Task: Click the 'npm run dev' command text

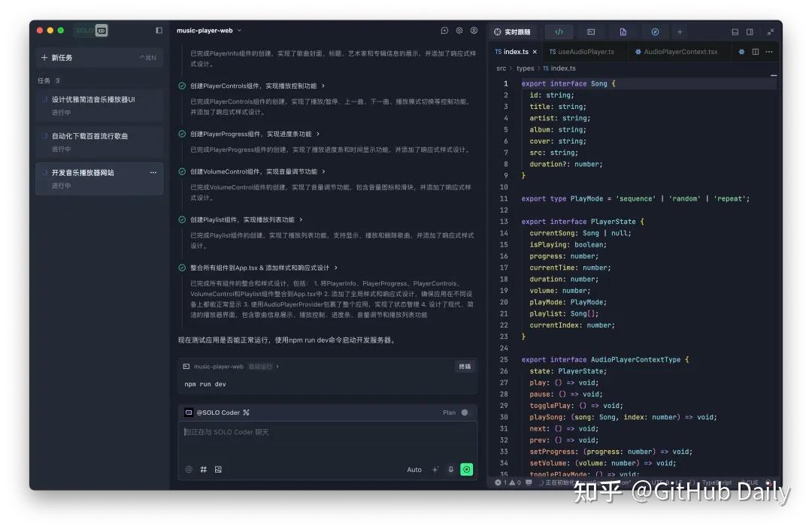Action: pyautogui.click(x=205, y=384)
